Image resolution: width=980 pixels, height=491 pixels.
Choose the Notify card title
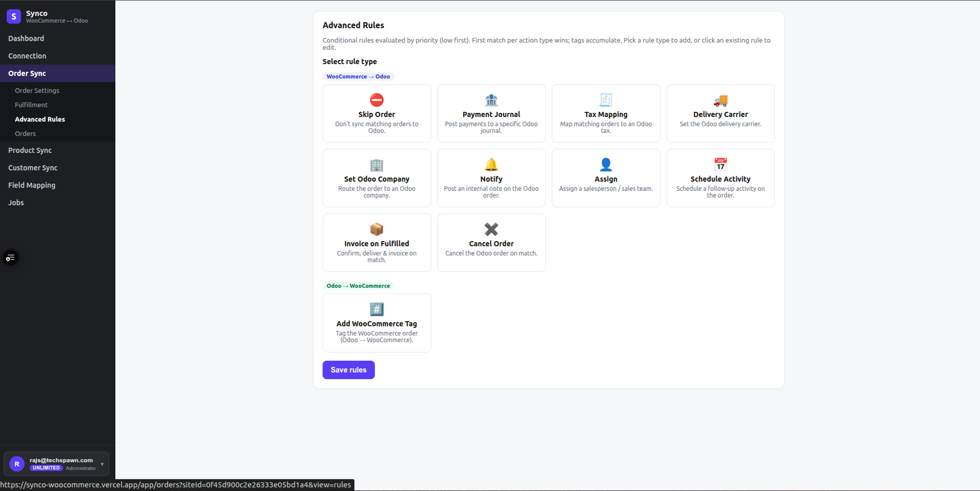[491, 179]
